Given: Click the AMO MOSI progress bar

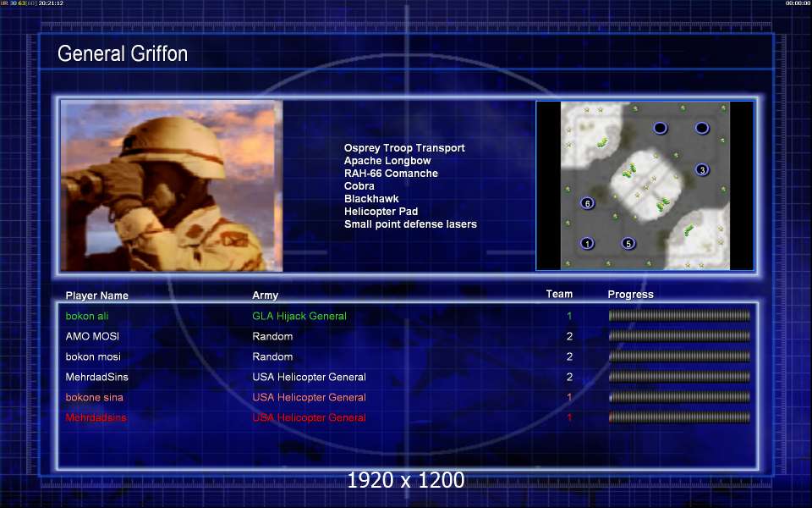Looking at the screenshot, I should pyautogui.click(x=679, y=336).
